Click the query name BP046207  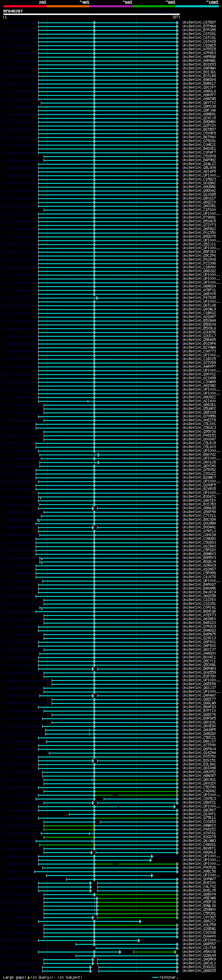click(x=13, y=11)
